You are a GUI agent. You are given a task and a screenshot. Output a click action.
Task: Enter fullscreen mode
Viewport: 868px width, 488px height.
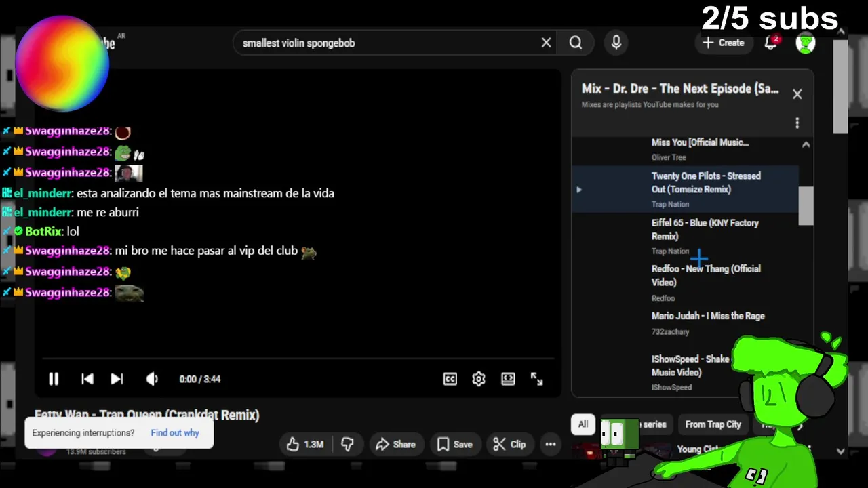point(536,379)
